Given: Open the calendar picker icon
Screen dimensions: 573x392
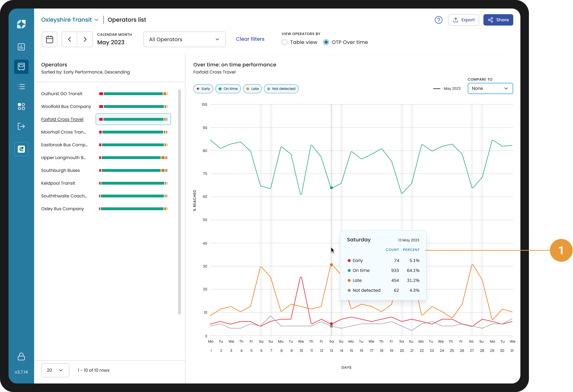Looking at the screenshot, I should pos(50,39).
